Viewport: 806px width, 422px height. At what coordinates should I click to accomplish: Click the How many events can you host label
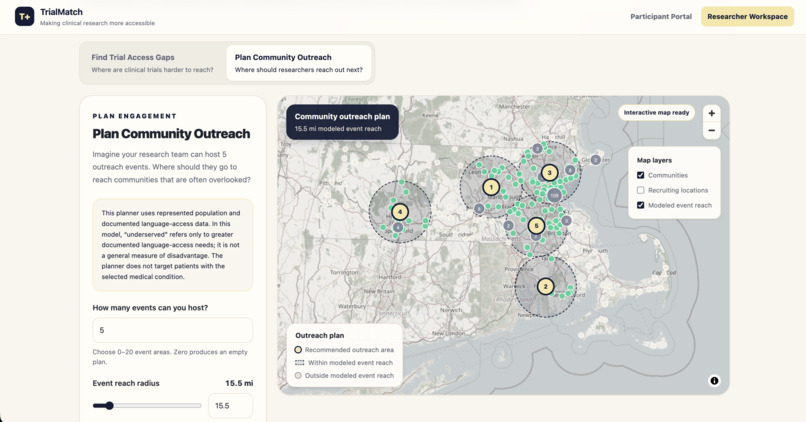[150, 307]
